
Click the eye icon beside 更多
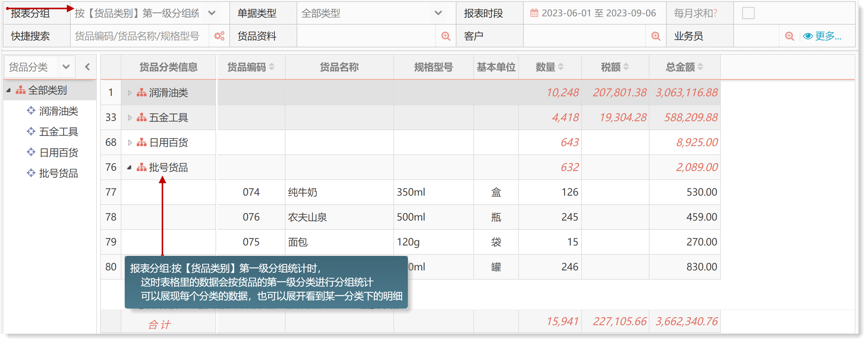pyautogui.click(x=808, y=36)
